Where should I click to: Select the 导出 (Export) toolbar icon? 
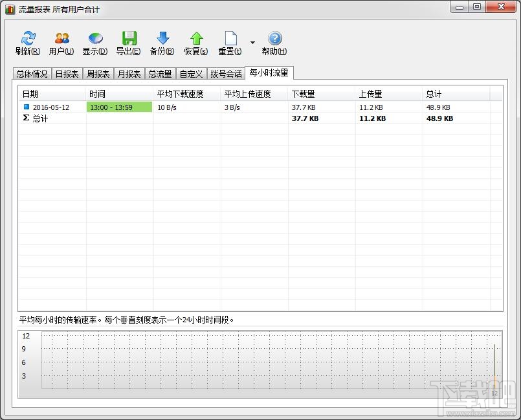pos(128,43)
